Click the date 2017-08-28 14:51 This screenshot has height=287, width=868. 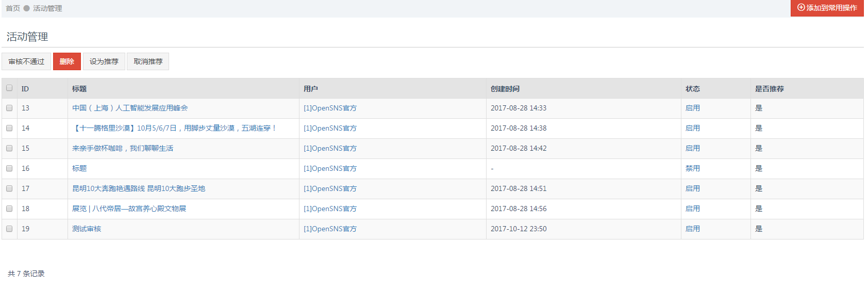click(519, 188)
